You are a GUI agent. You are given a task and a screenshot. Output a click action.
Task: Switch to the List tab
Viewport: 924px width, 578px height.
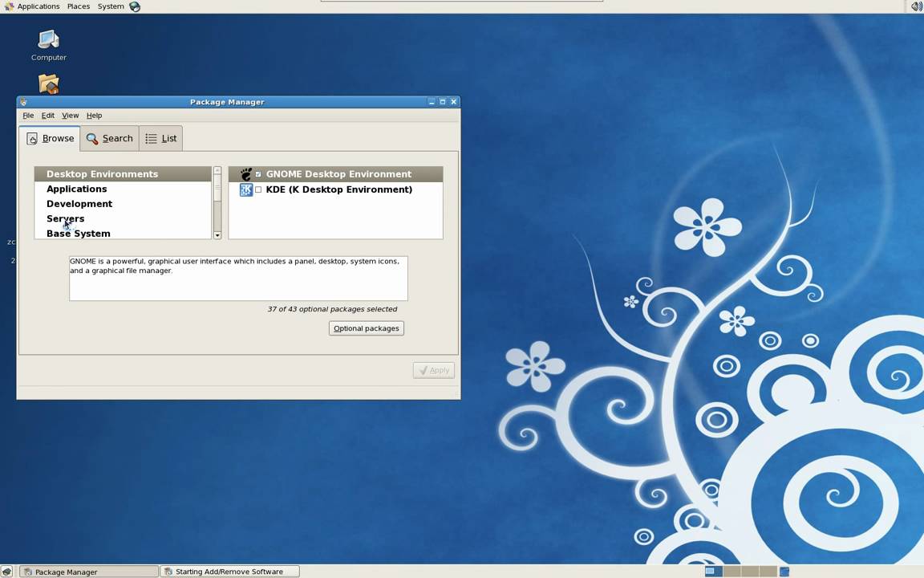161,138
